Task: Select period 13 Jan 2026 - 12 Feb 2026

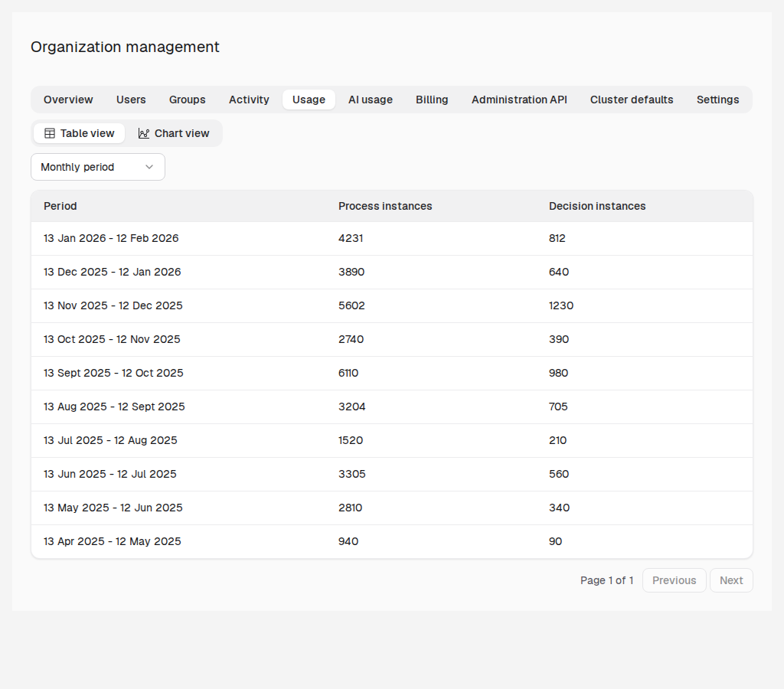Action: point(111,239)
